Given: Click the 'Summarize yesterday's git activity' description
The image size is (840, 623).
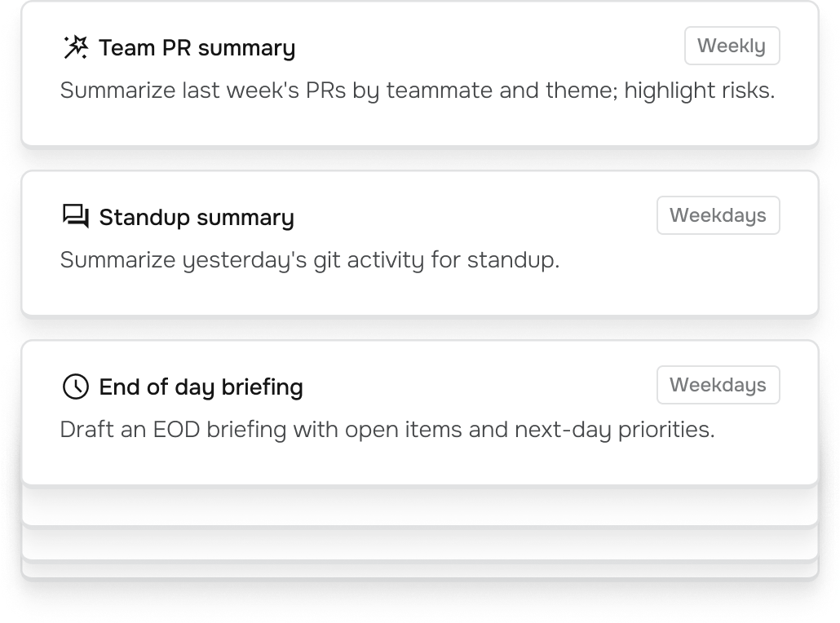Looking at the screenshot, I should (310, 260).
